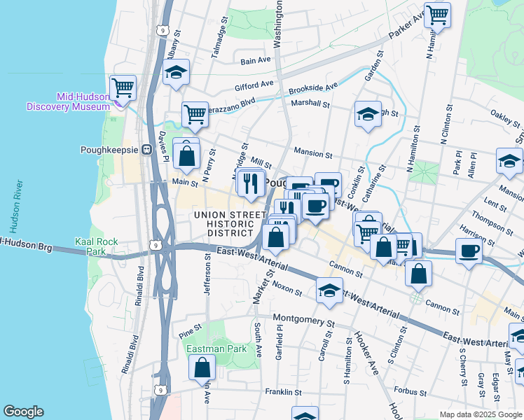Click the Market St label
524x420 pixels.
263,287
